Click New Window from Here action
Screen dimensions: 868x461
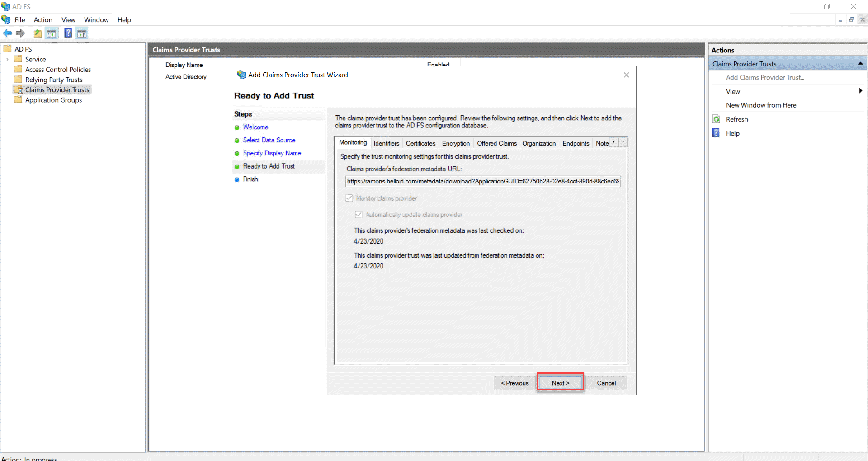(761, 105)
